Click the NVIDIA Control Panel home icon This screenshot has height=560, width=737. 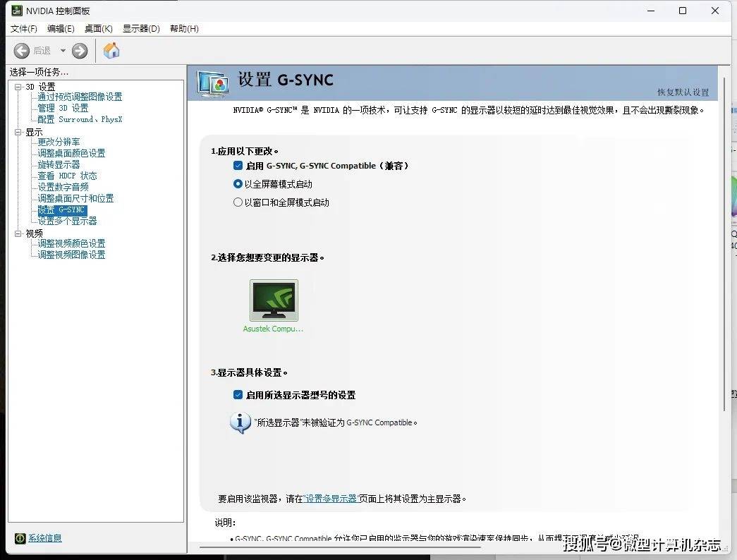point(111,50)
